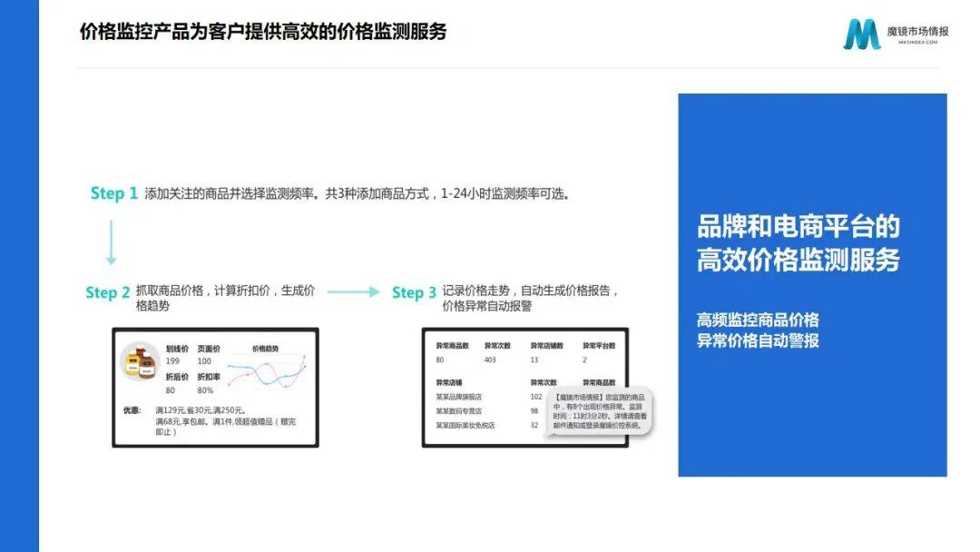Image resolution: width=980 pixels, height=552 pixels.
Task: Click the 折扣率 80% value
Action: (205, 390)
